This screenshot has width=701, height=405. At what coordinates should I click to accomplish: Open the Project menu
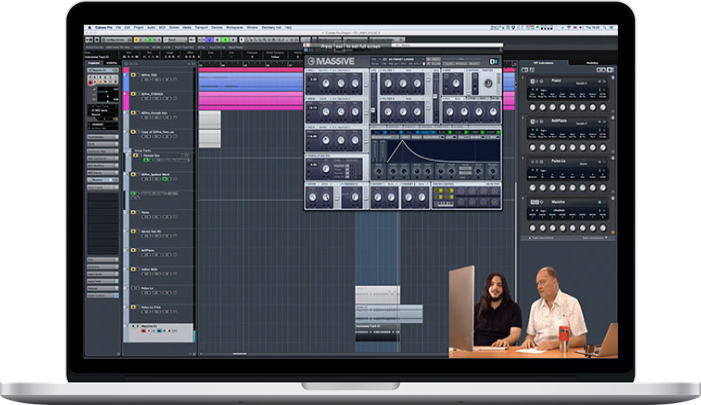[139, 27]
